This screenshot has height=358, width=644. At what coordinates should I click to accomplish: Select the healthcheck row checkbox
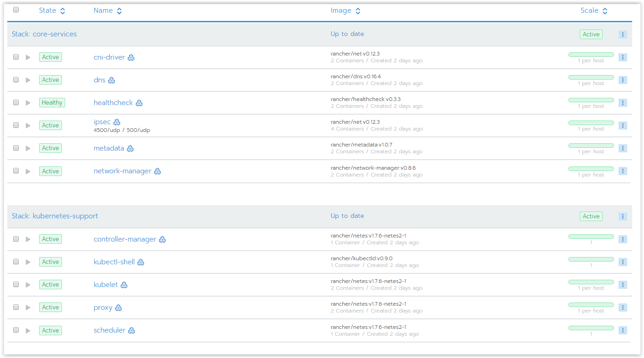[16, 102]
